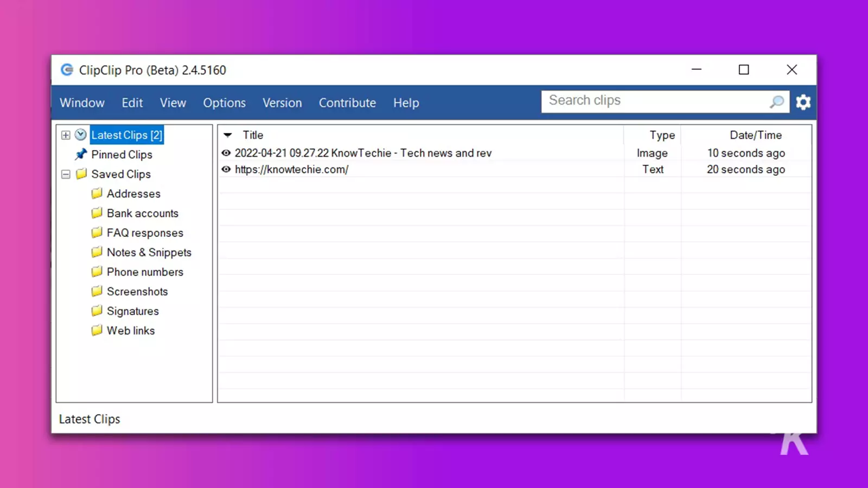Click the clock icon beside Latest Clips
Image resolution: width=868 pixels, height=488 pixels.
click(81, 134)
